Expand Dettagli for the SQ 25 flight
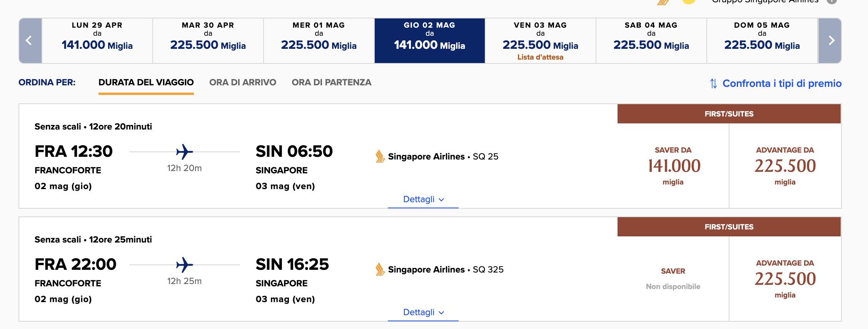Viewport: 868px width, 329px height. [423, 199]
